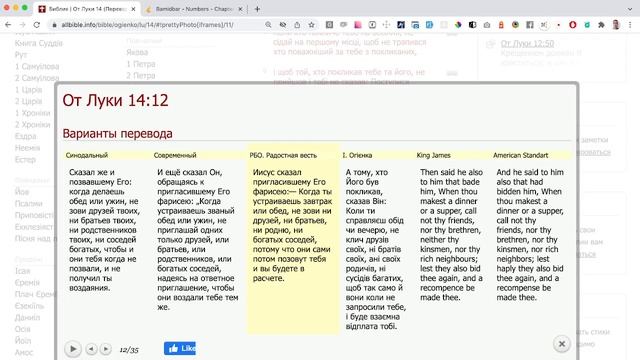Open the colorful pinwheel extension
The width and height of the screenshot is (640, 360).
[x=458, y=25]
